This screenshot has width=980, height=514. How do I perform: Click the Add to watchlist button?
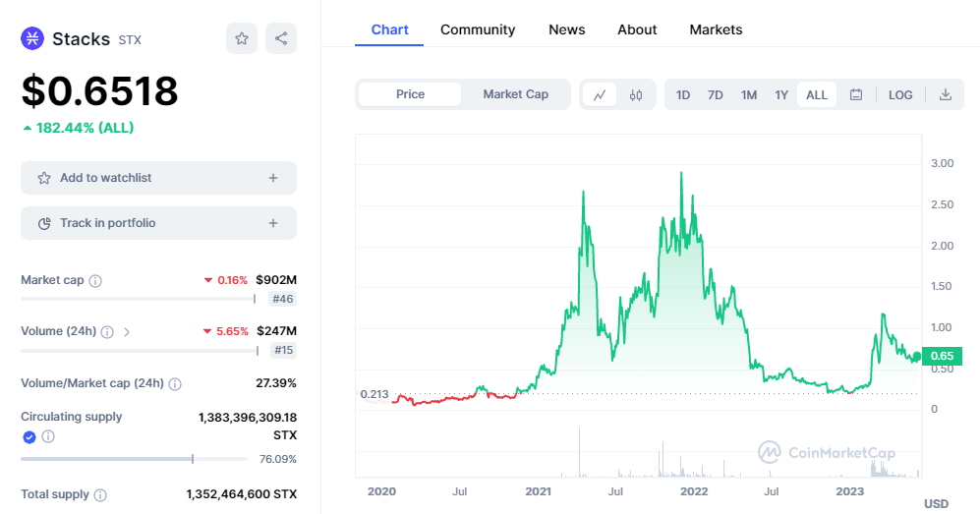click(x=159, y=178)
